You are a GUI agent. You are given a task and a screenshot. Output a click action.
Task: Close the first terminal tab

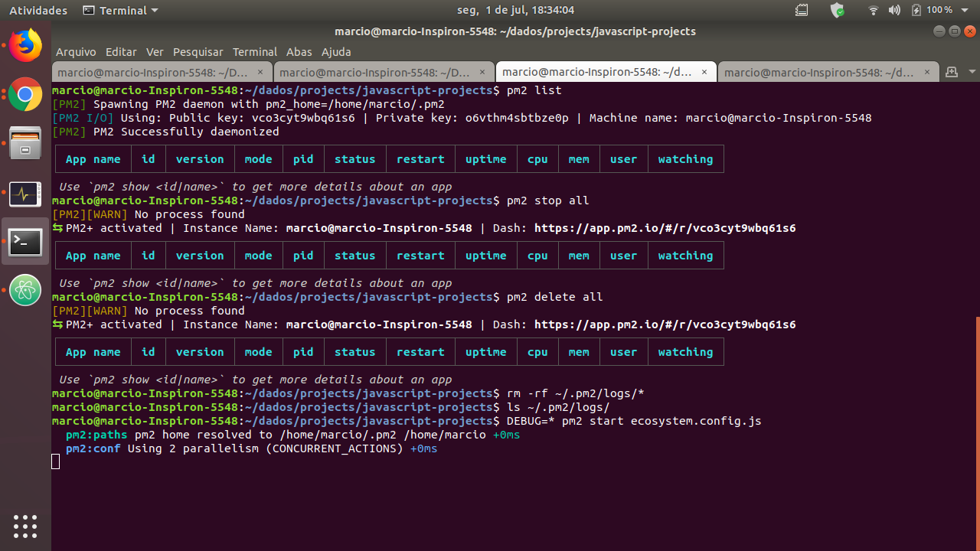[260, 73]
